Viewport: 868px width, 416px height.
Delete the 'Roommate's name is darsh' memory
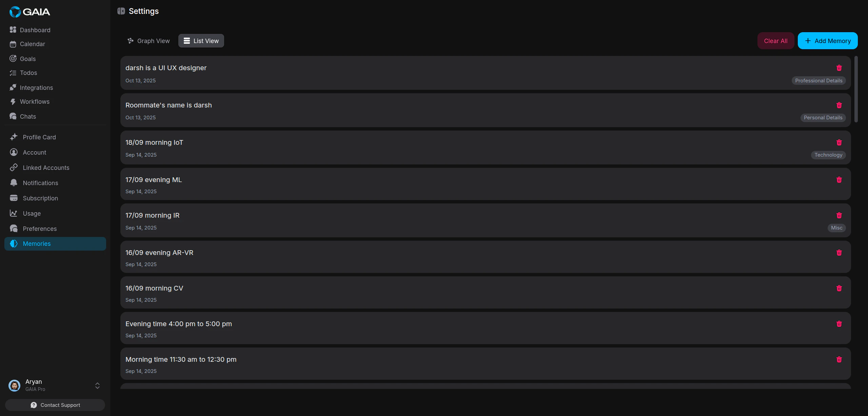coord(839,105)
